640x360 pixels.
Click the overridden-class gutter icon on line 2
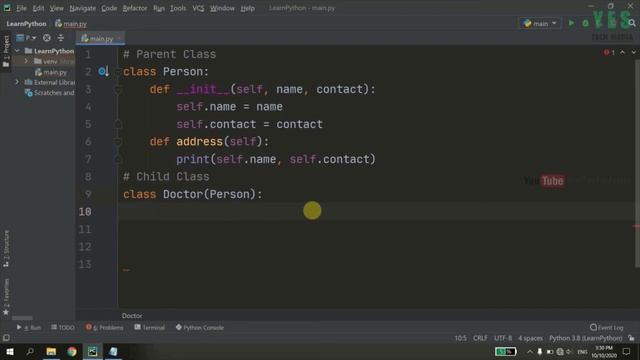point(103,72)
